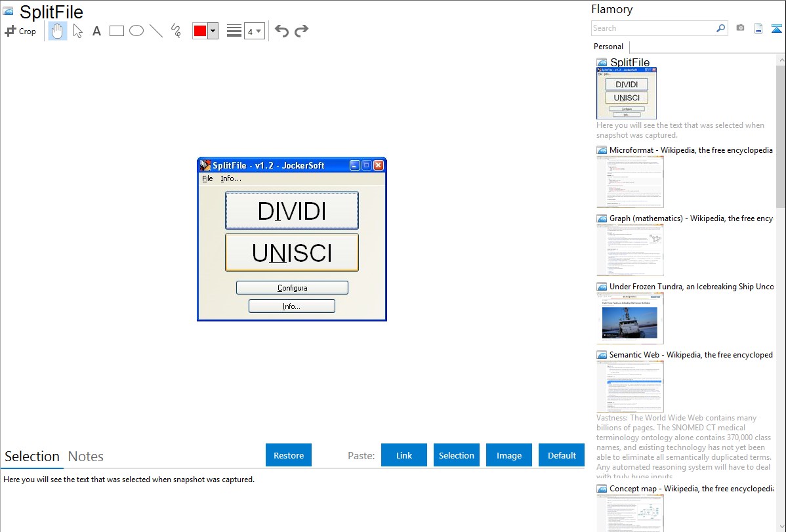Open the File menu in SplitFile window
Screen dimensions: 786x532
click(x=207, y=178)
